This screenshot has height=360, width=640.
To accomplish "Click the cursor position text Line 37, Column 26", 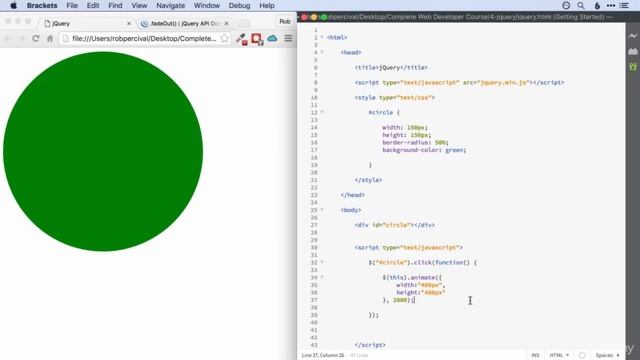I will point(323,355).
